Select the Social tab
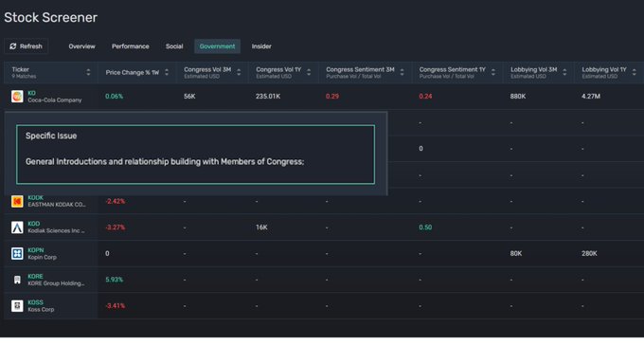 (x=174, y=46)
